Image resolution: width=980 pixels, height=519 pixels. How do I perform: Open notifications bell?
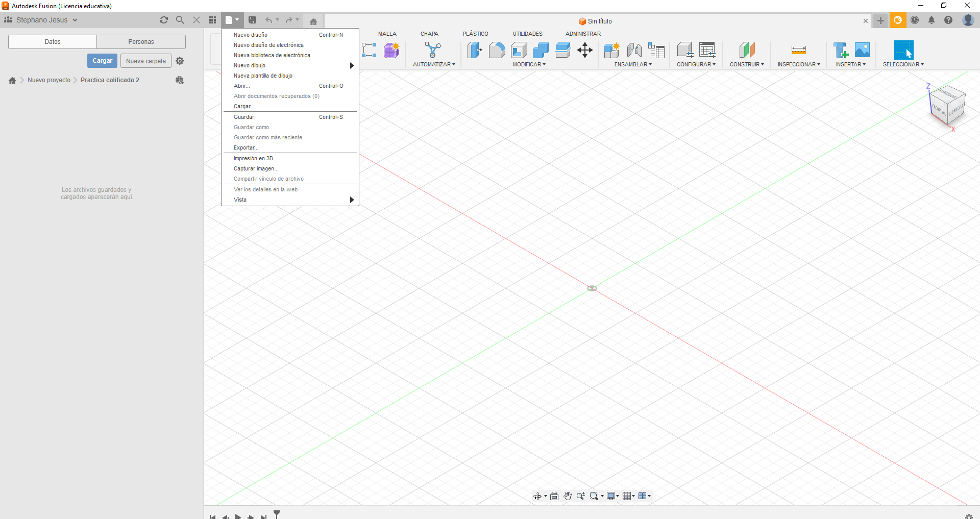(x=932, y=20)
